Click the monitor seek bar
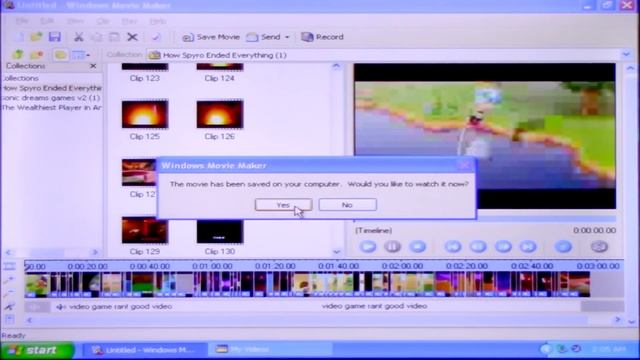Viewport: 640px width, 360px height. pyautogui.click(x=484, y=220)
